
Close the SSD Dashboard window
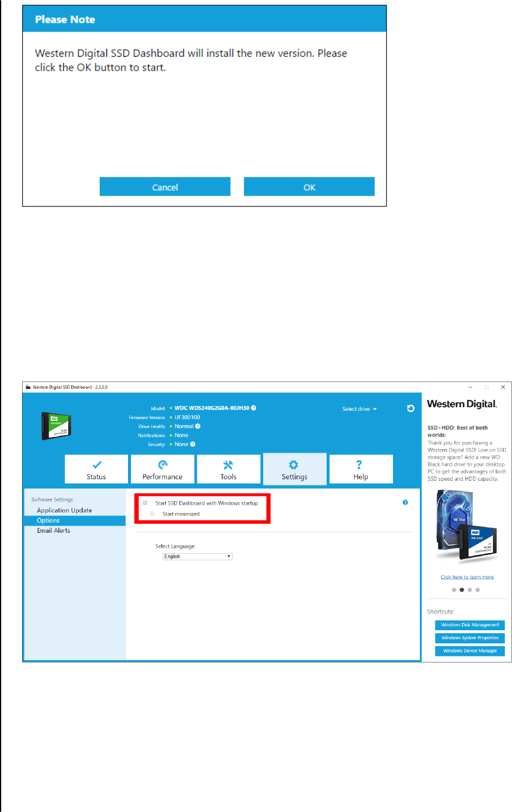(x=503, y=387)
